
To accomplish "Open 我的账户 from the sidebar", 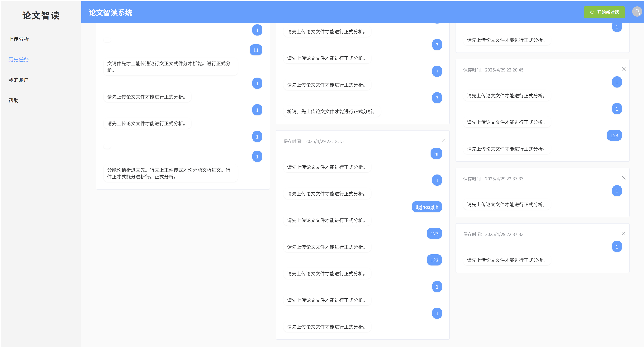I will point(18,80).
